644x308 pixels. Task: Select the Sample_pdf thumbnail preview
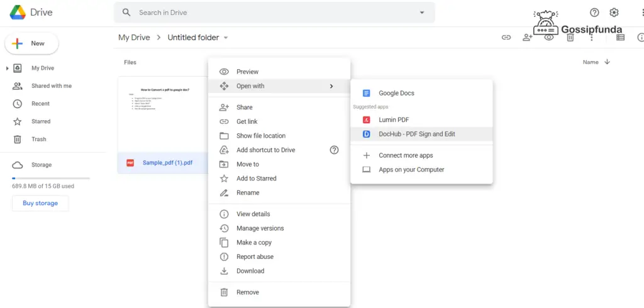[x=163, y=114]
